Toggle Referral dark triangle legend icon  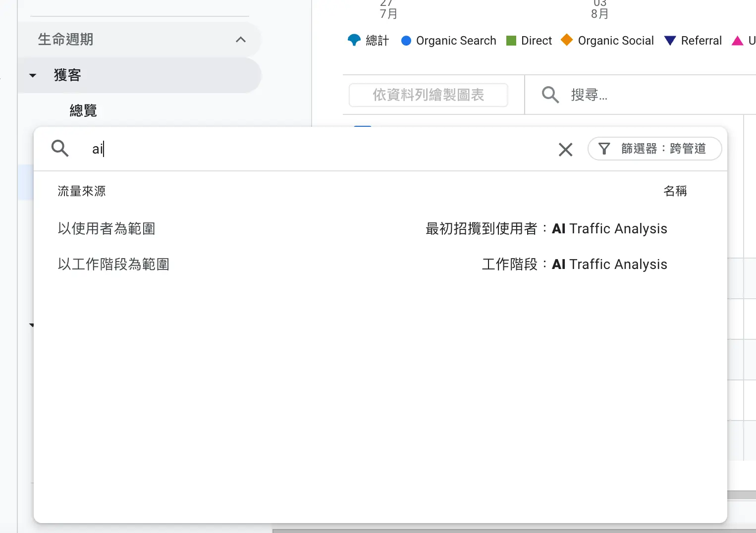[x=670, y=41]
